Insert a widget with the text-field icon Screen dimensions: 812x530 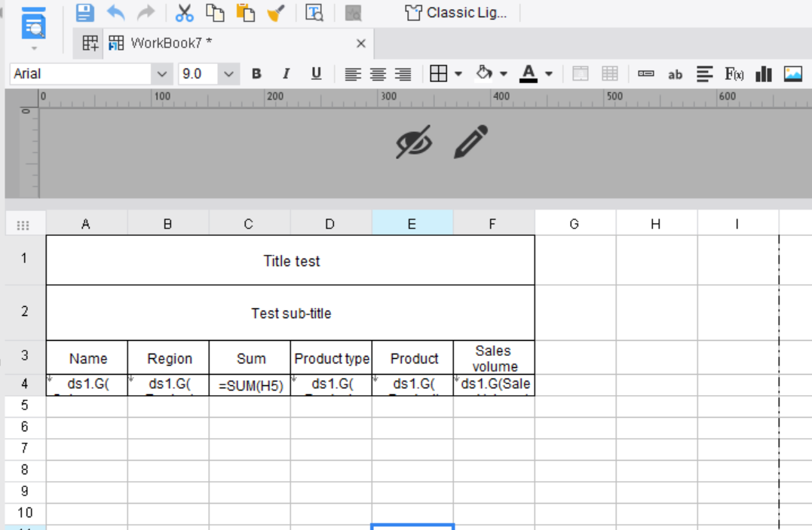[646, 74]
